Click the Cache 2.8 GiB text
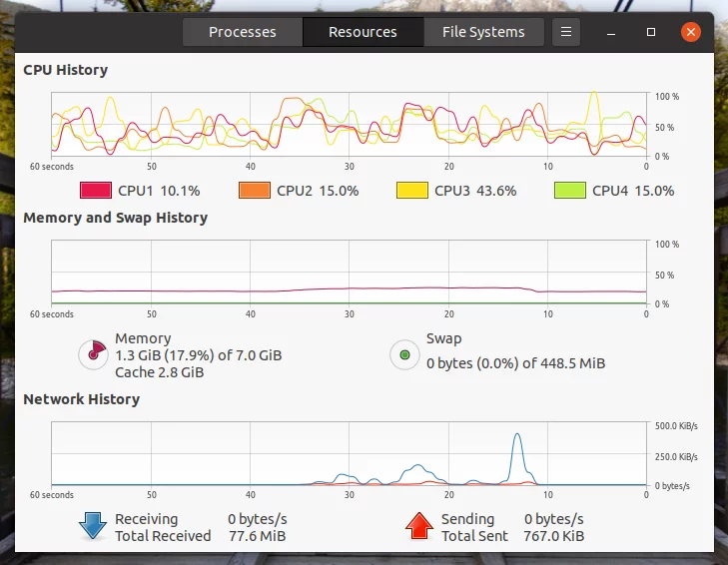Viewport: 728px width, 565px height. (159, 372)
